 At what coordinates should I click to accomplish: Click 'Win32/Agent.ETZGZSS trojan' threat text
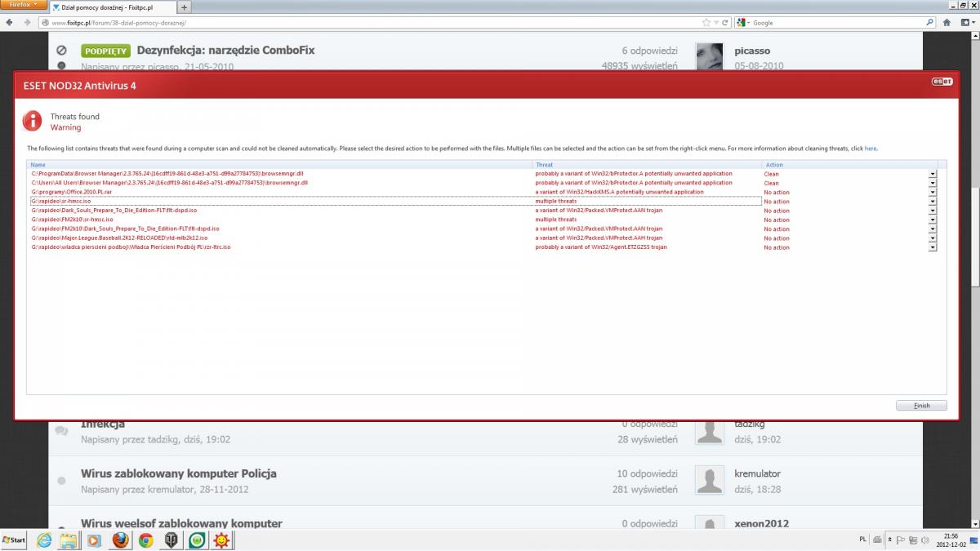(601, 247)
